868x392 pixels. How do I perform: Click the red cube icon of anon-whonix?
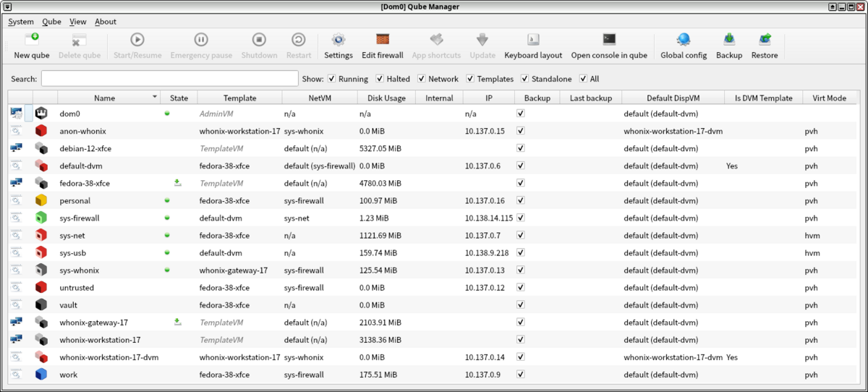(41, 131)
